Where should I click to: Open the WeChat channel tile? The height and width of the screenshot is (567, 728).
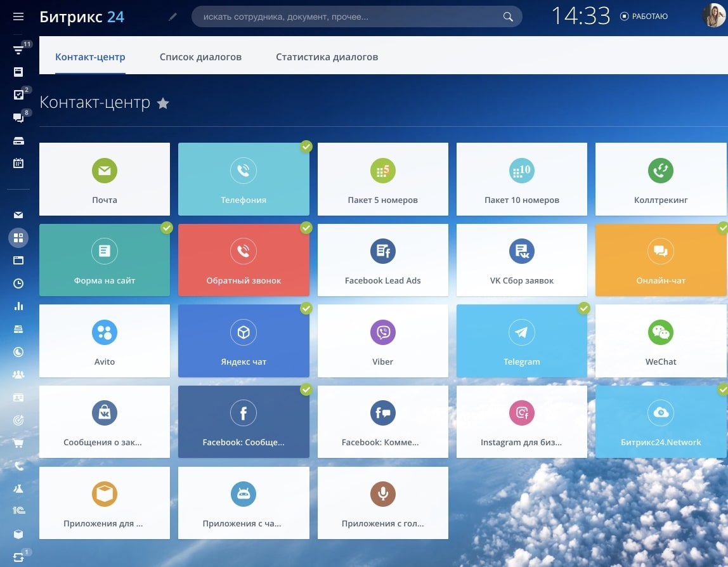(x=660, y=341)
